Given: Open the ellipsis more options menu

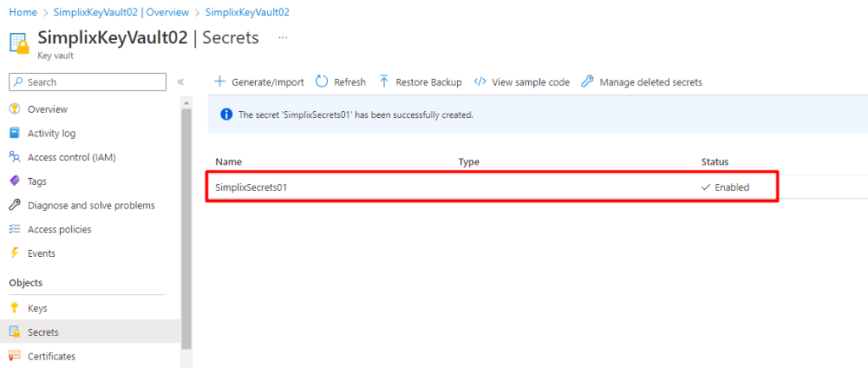Looking at the screenshot, I should tap(282, 38).
